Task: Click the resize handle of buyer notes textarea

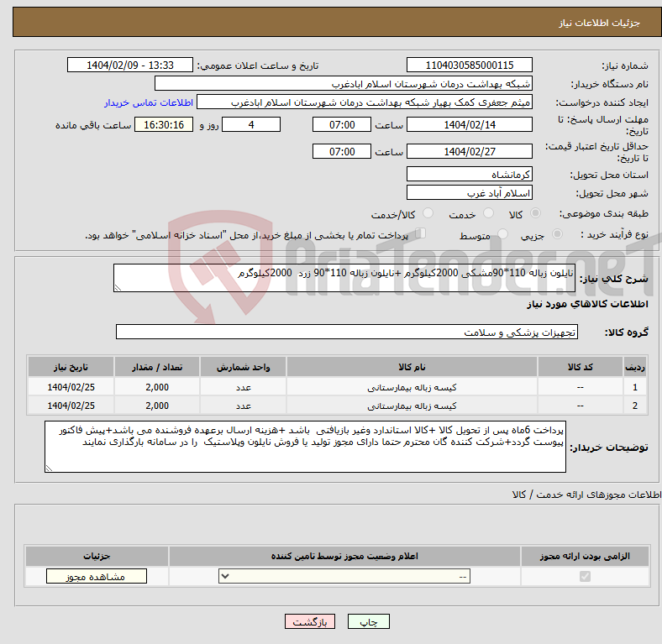Action: 49,468
